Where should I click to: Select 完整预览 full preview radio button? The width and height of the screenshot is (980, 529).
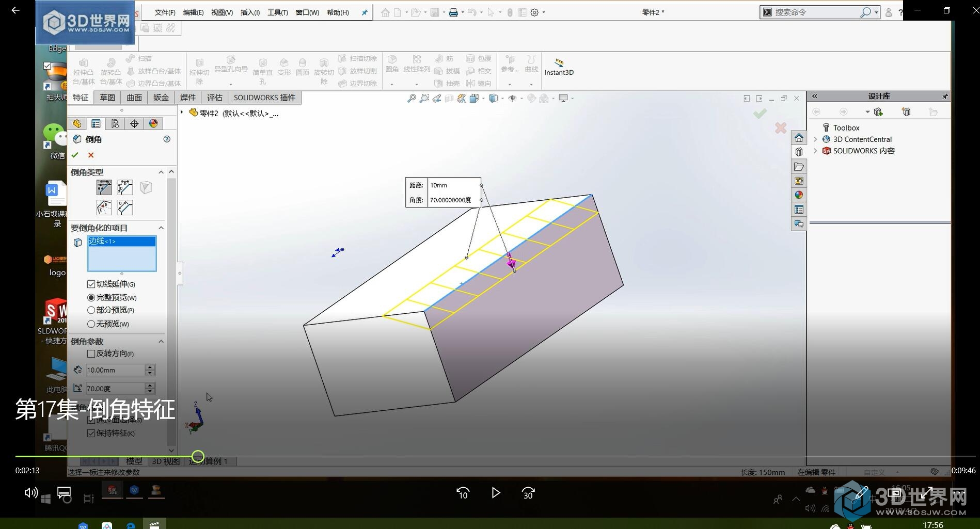pyautogui.click(x=91, y=298)
